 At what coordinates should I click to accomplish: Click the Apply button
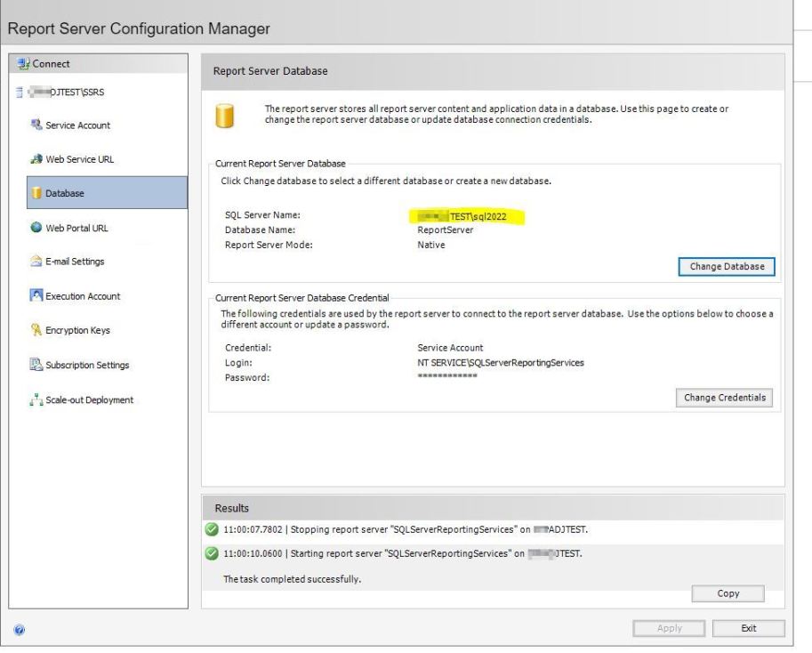669,628
